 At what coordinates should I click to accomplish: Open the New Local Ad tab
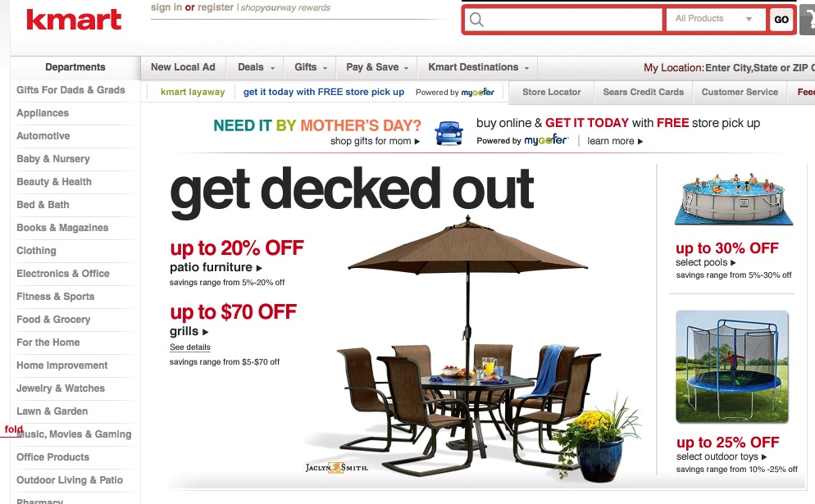(x=183, y=67)
